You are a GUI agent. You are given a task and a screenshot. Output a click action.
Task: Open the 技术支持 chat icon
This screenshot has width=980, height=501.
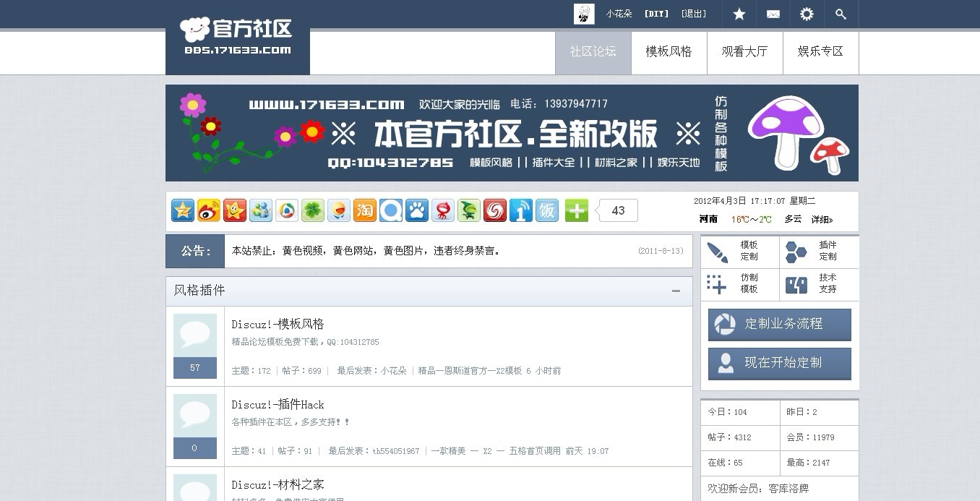pos(796,284)
